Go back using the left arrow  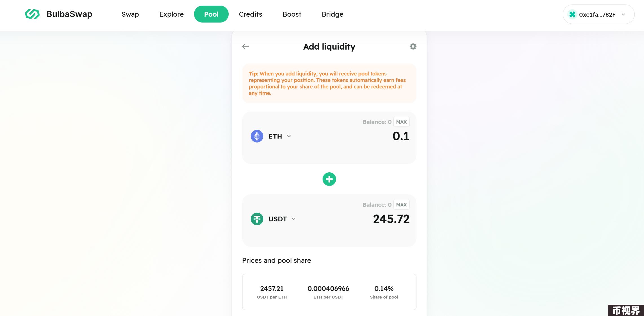coord(246,46)
